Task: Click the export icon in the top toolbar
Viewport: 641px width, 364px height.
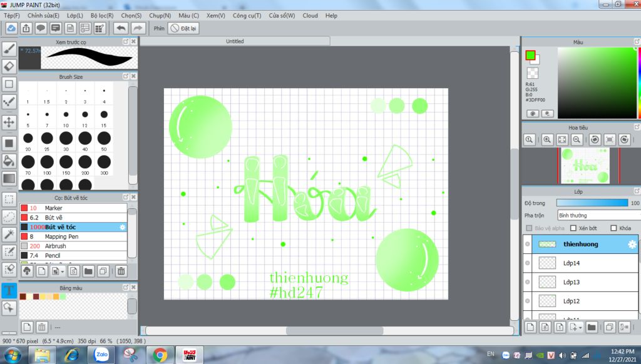Action: pyautogui.click(x=26, y=28)
